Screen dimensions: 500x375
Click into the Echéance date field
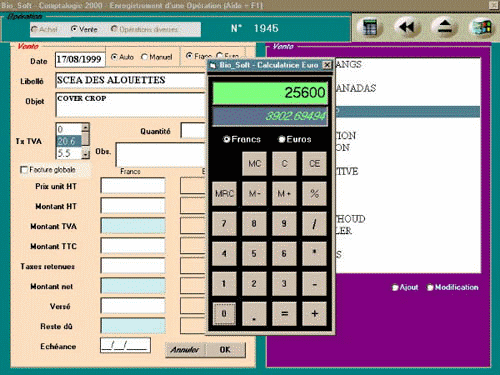125,346
